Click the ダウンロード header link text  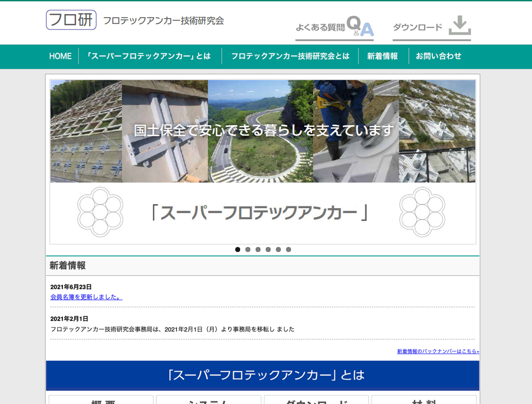418,27
